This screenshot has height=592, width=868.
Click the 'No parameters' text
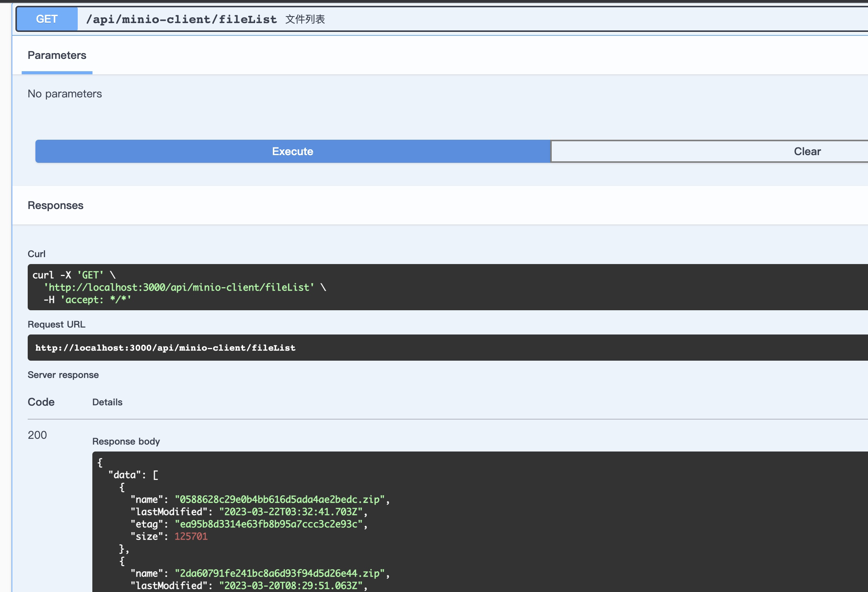pos(65,94)
